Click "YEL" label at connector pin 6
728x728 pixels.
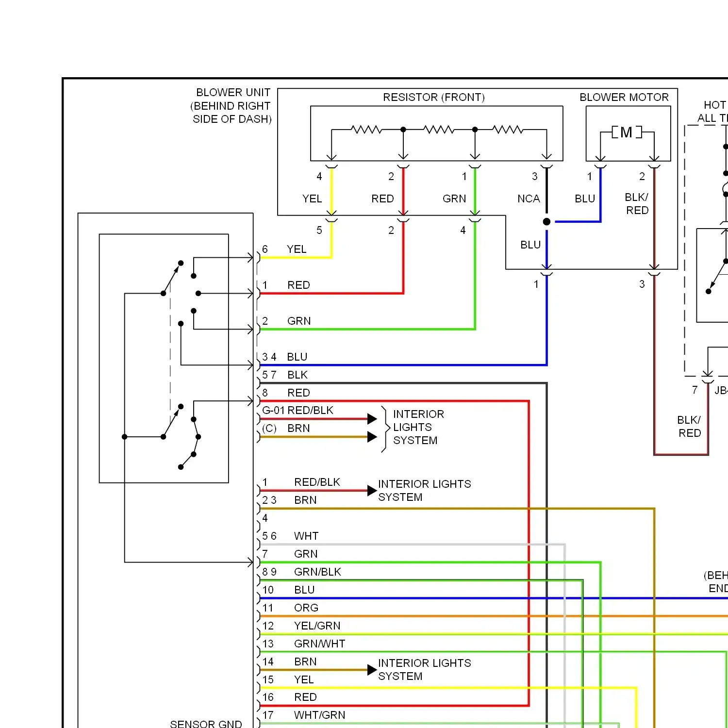pos(297,249)
